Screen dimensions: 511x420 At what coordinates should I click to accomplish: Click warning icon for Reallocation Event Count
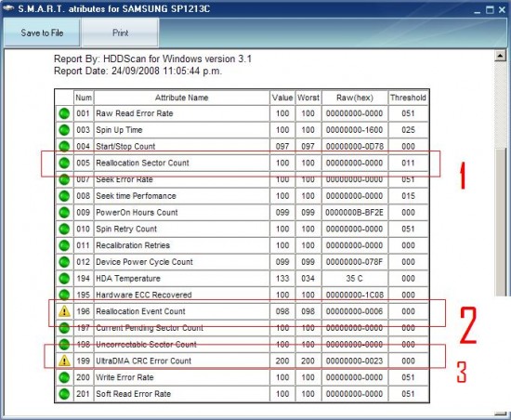click(x=64, y=311)
